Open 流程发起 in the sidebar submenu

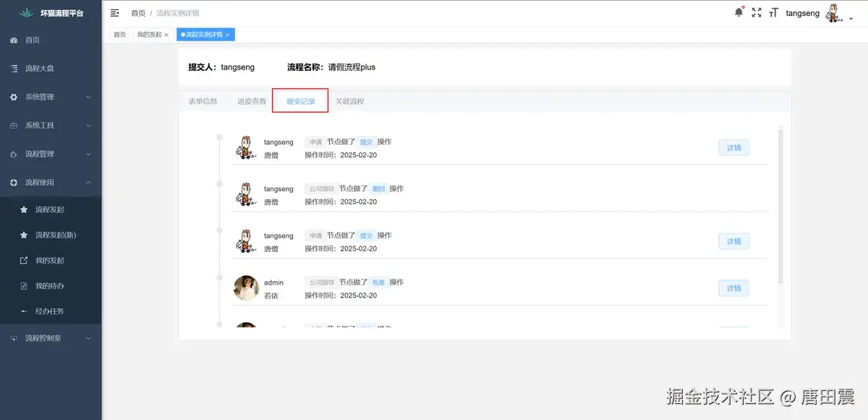[x=50, y=210]
